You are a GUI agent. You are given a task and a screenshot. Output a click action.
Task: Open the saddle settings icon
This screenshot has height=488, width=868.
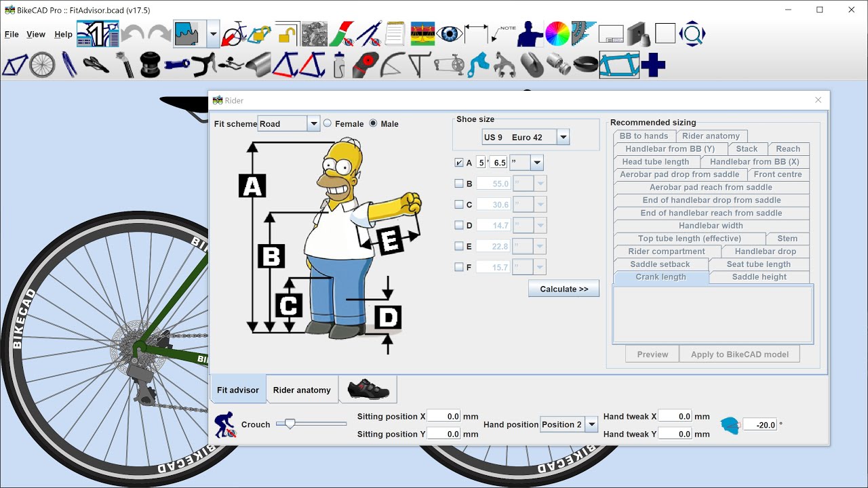click(96, 65)
